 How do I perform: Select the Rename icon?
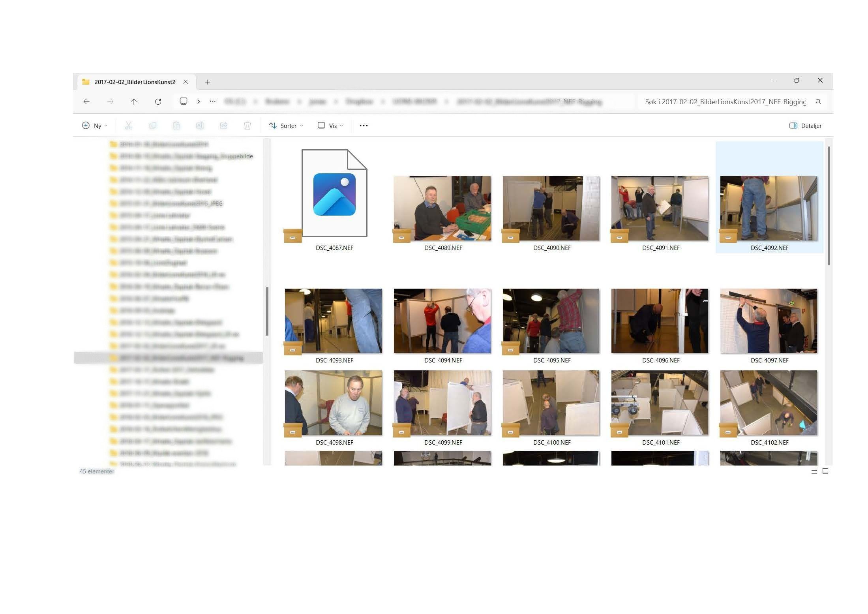[200, 126]
